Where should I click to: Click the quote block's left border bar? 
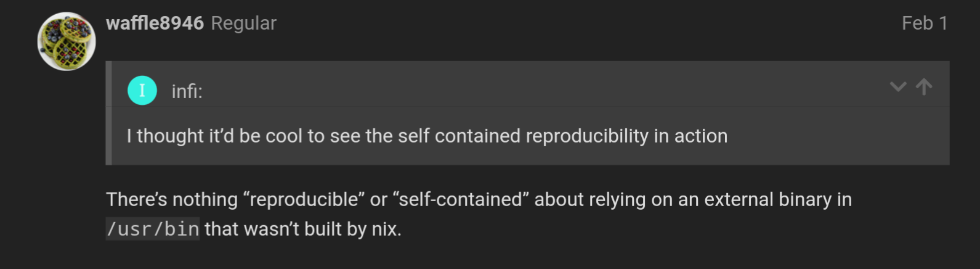[x=108, y=113]
